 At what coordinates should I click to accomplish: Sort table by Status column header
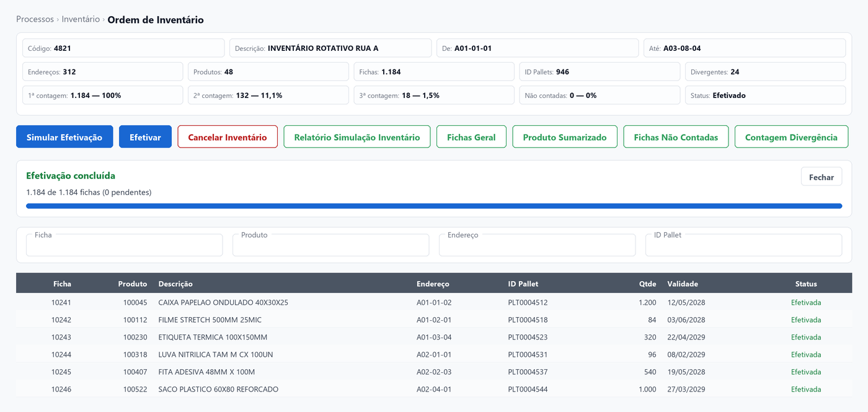[x=806, y=284]
